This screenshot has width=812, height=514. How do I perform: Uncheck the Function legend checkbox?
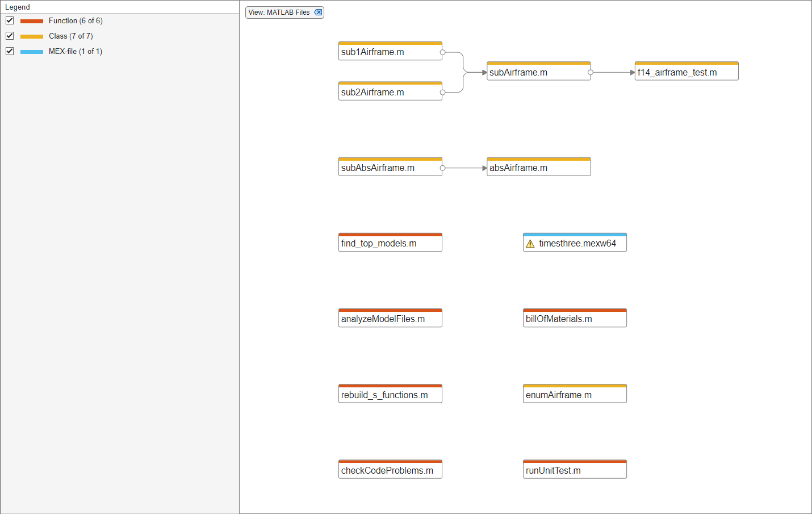10,20
